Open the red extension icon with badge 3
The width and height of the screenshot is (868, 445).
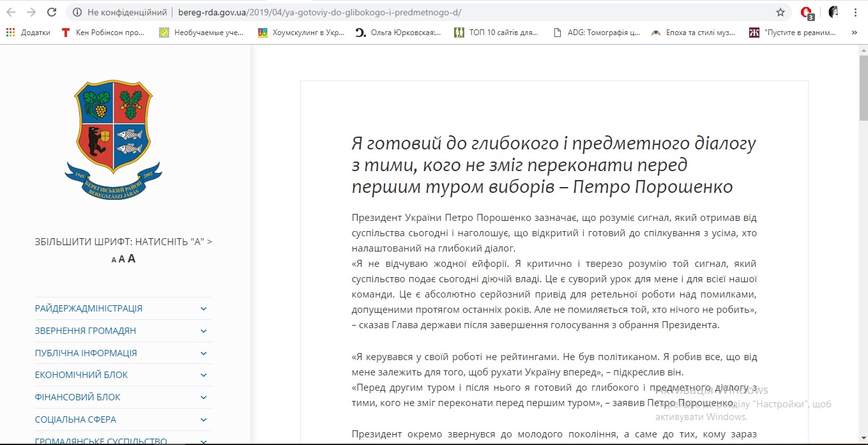coord(807,12)
